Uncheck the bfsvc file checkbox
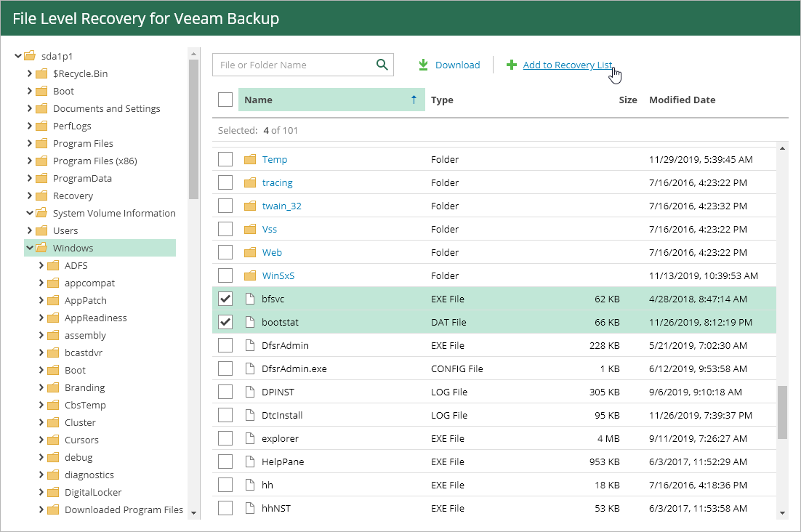This screenshot has height=532, width=801. [225, 299]
